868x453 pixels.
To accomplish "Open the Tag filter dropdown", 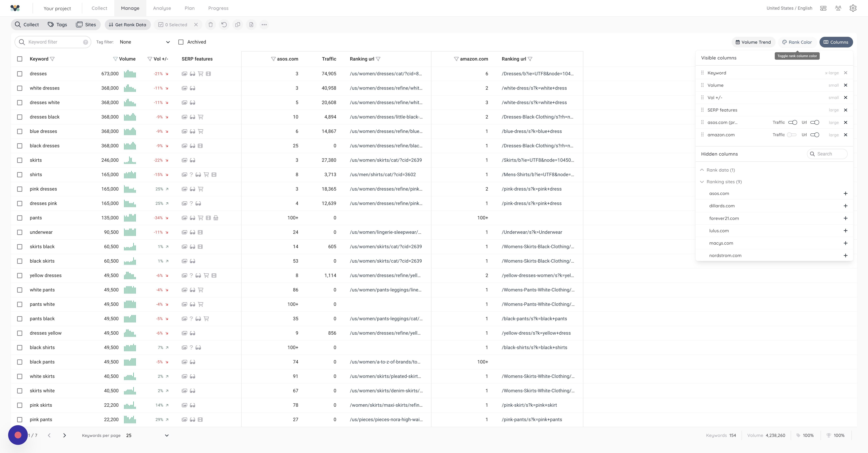I will pyautogui.click(x=145, y=42).
